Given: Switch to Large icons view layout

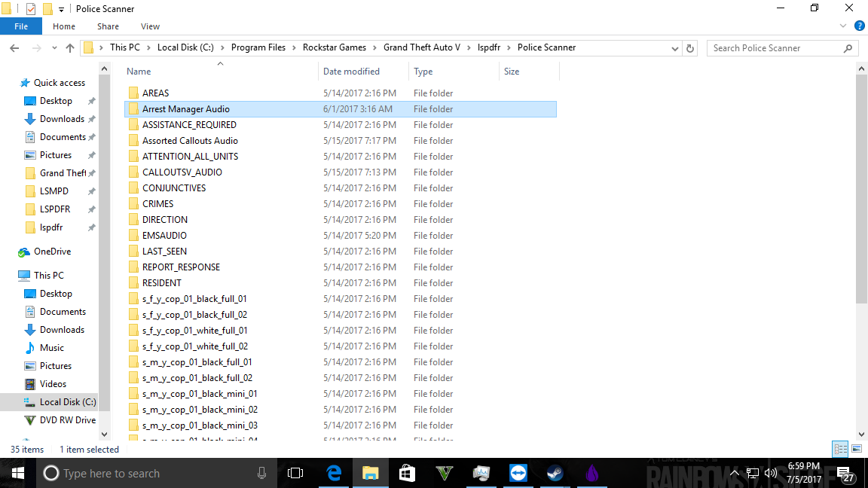Looking at the screenshot, I should click(857, 450).
